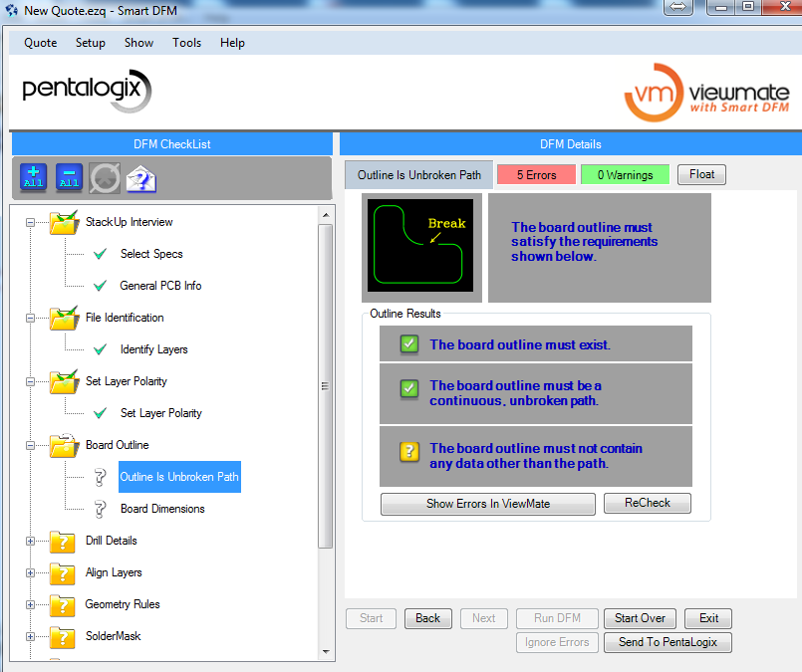The height and width of the screenshot is (672, 802).
Task: Click question mark icon beside Outline Is Unbroken Path
Action: coord(101,477)
